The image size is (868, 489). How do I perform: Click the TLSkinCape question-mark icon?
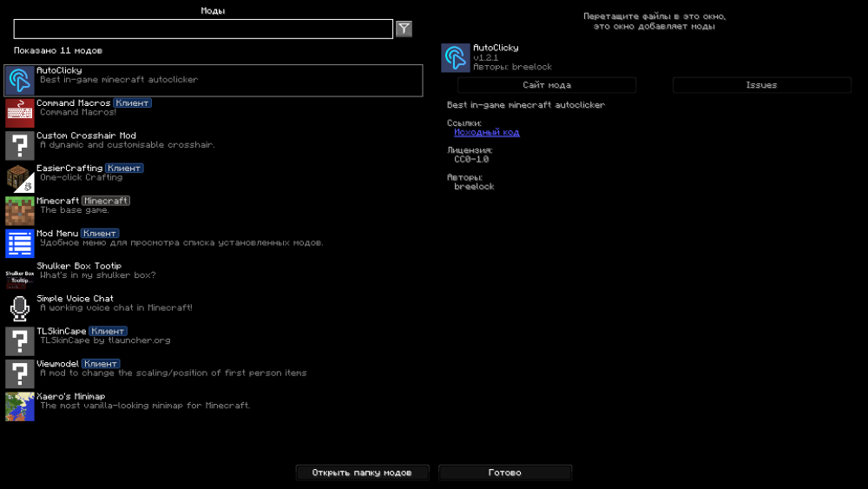point(19,341)
